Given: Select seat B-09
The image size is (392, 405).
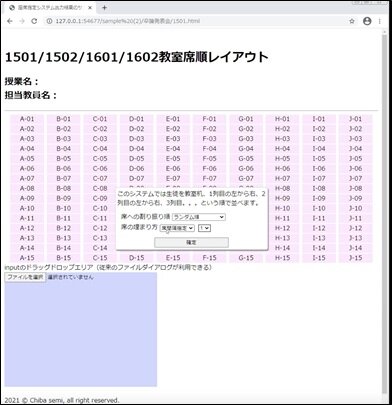Looking at the screenshot, I should [x=63, y=198].
